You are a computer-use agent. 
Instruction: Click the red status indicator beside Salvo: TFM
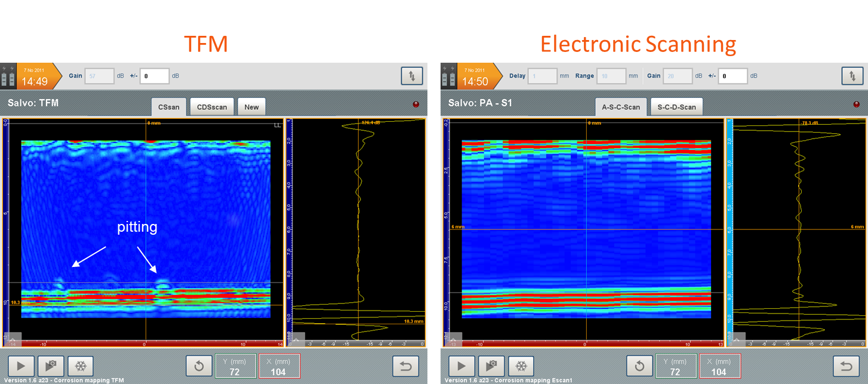point(415,105)
